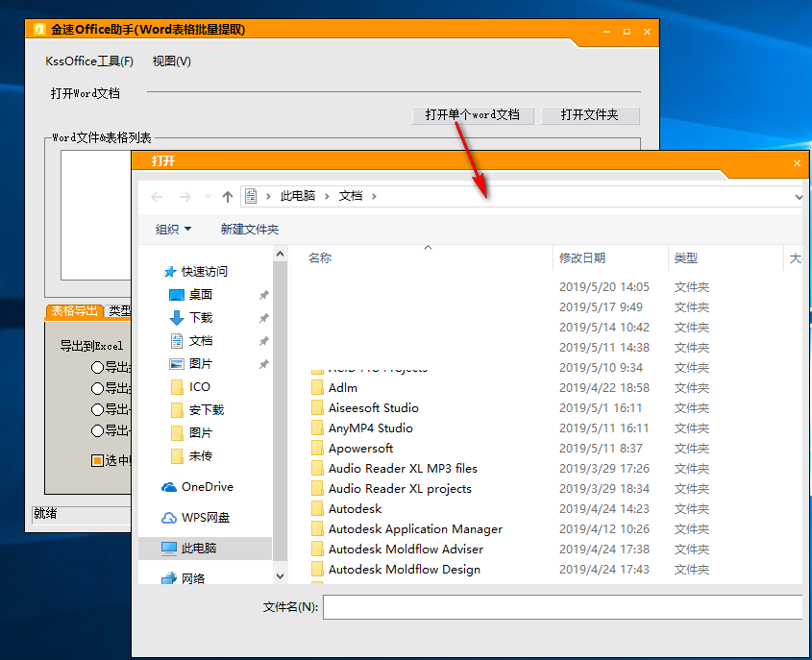Click the Documents icon in quick access sidebar
This screenshot has height=660, width=812.
[x=177, y=341]
